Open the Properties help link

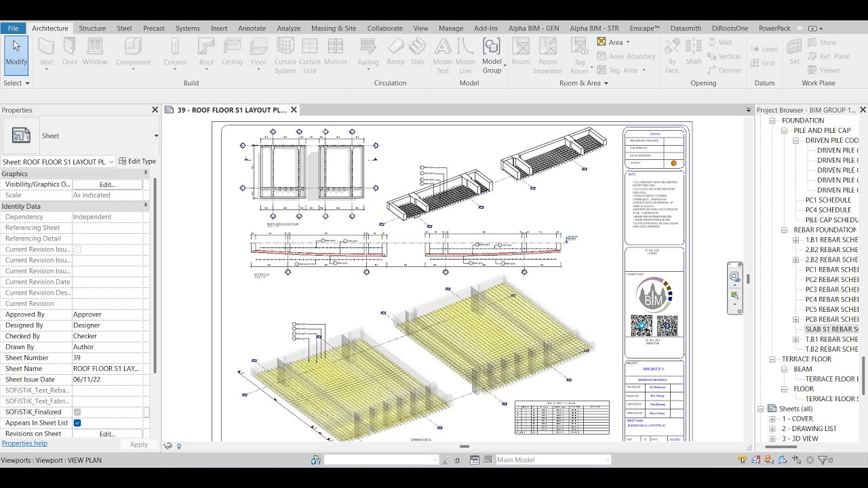pyautogui.click(x=24, y=443)
